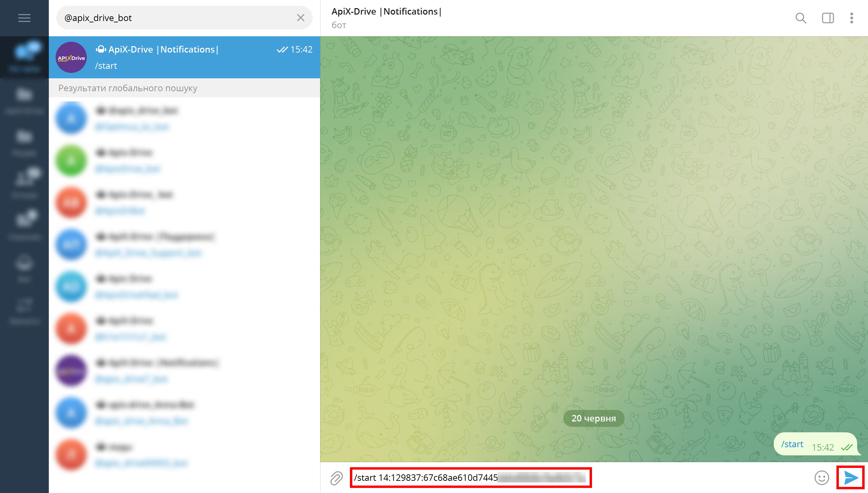The height and width of the screenshot is (493, 868).
Task: Open the search panel
Action: point(801,17)
